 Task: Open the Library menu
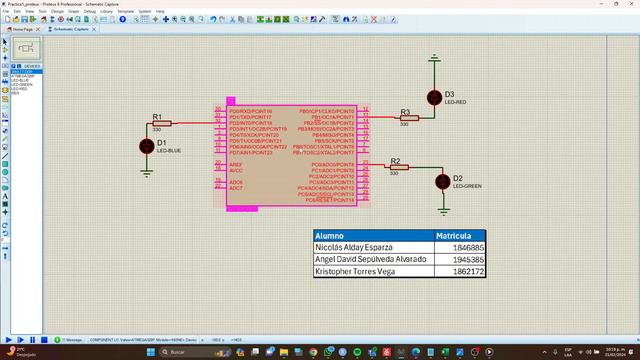[106, 11]
